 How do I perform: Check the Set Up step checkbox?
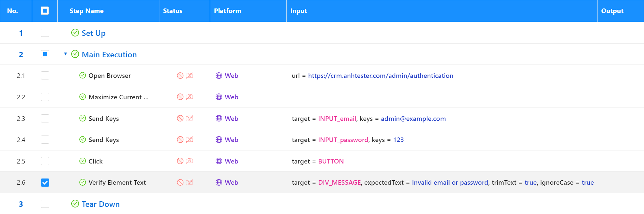[45, 33]
